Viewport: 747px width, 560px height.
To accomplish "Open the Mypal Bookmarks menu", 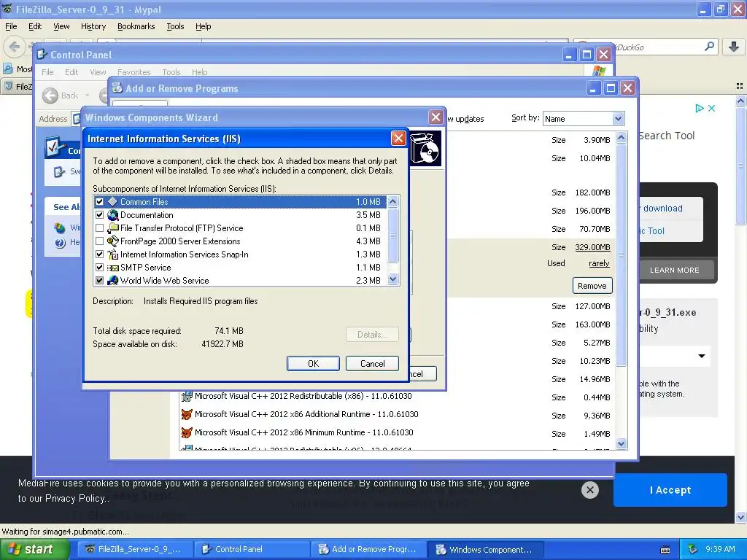I will (x=136, y=26).
